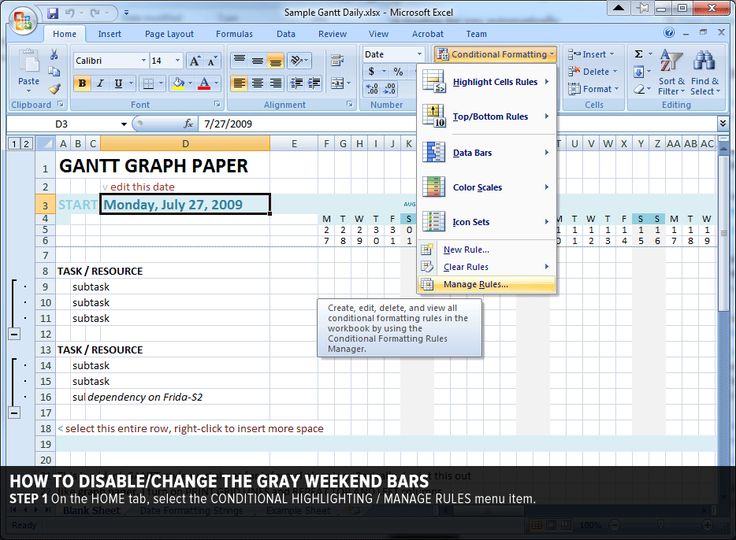The width and height of the screenshot is (736, 540).
Task: Set Middle Align vertical alignment
Action: pos(257,60)
